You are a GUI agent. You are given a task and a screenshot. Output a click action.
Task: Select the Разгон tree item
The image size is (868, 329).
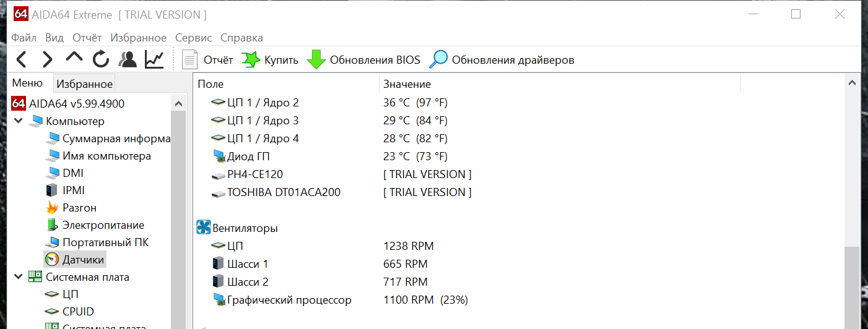coord(79,208)
